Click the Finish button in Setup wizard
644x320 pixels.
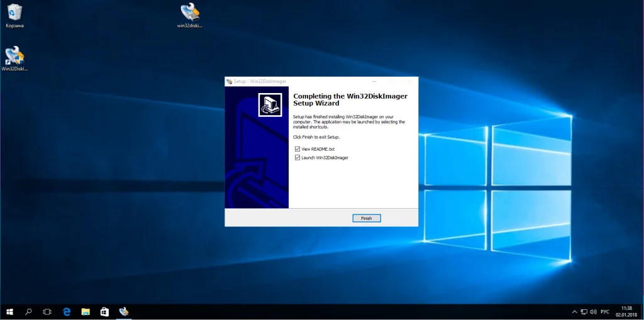367,218
